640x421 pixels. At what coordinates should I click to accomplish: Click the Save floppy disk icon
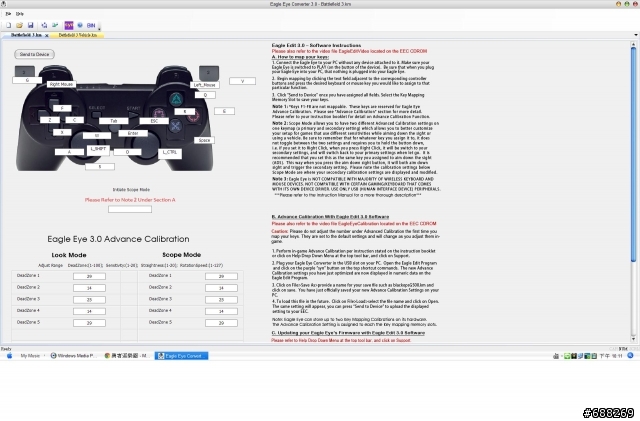[x=30, y=25]
